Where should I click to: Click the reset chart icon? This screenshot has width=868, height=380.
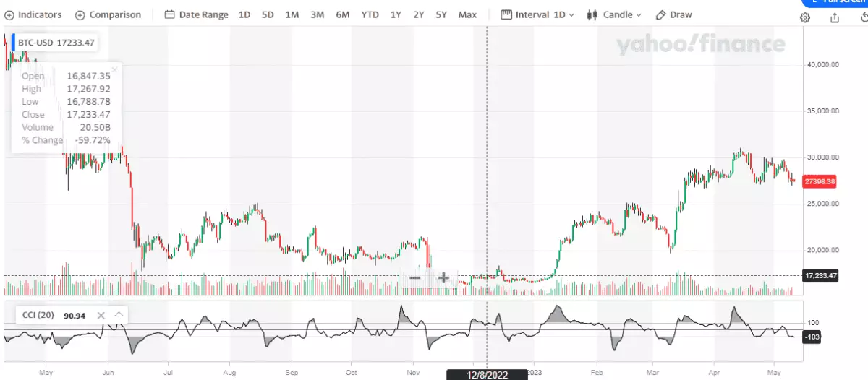(864, 17)
